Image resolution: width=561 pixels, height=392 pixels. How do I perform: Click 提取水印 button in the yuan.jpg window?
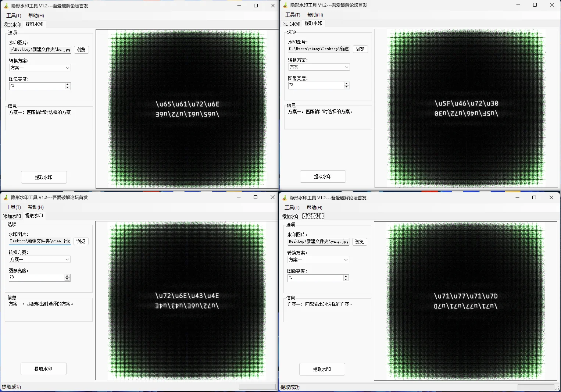43,369
